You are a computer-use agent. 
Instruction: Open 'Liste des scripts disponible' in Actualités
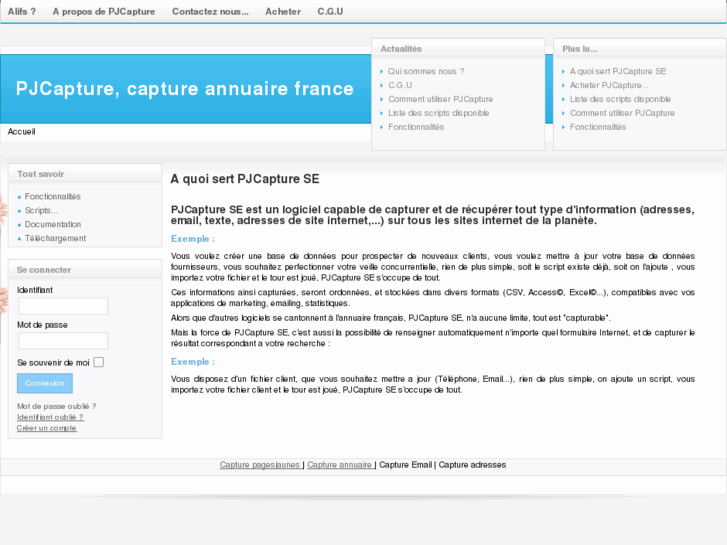[439, 113]
